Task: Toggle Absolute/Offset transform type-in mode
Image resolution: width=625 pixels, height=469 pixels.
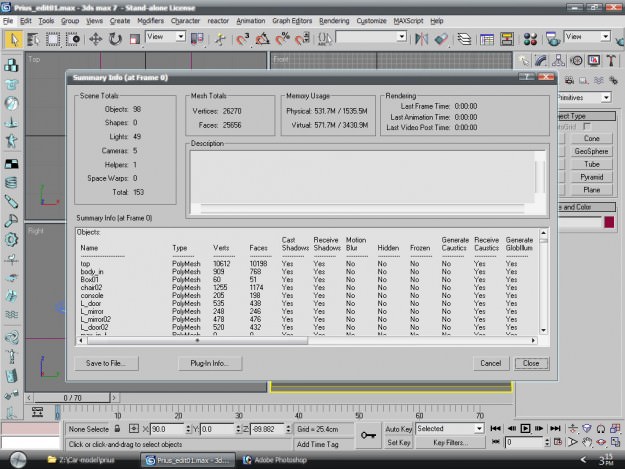Action: point(134,429)
